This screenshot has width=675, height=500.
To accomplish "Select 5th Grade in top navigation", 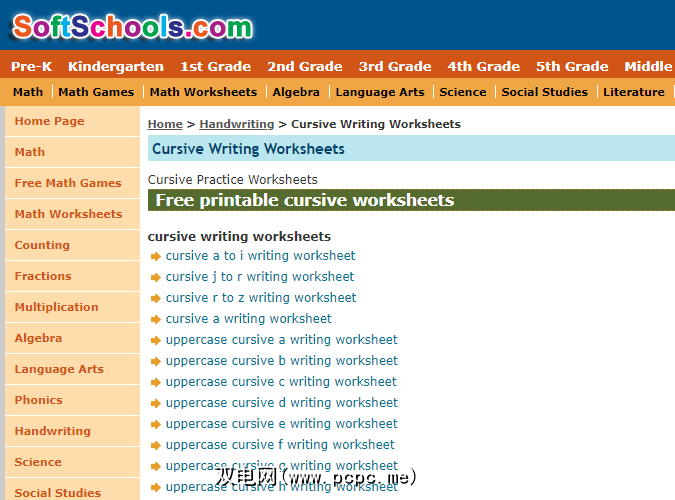I will coord(572,66).
